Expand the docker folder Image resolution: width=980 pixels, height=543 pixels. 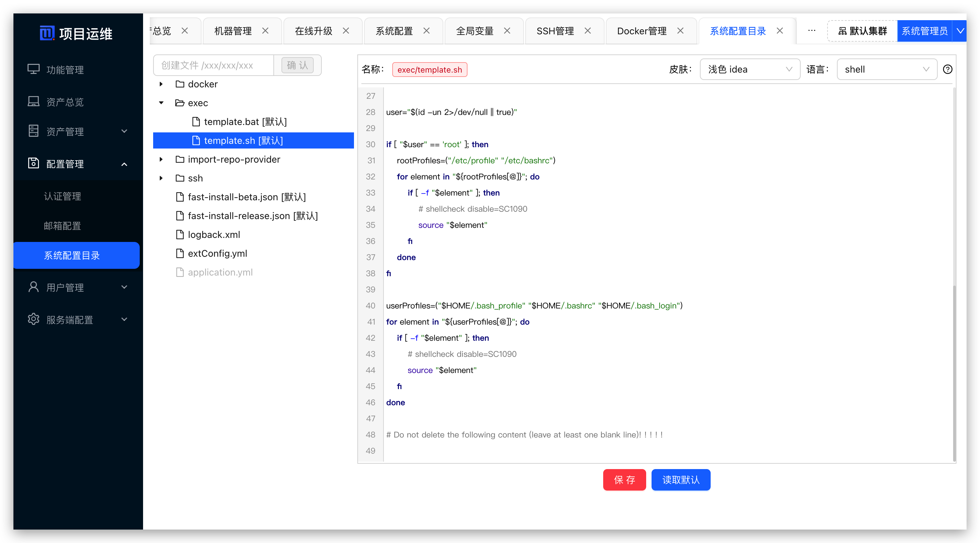pos(161,84)
